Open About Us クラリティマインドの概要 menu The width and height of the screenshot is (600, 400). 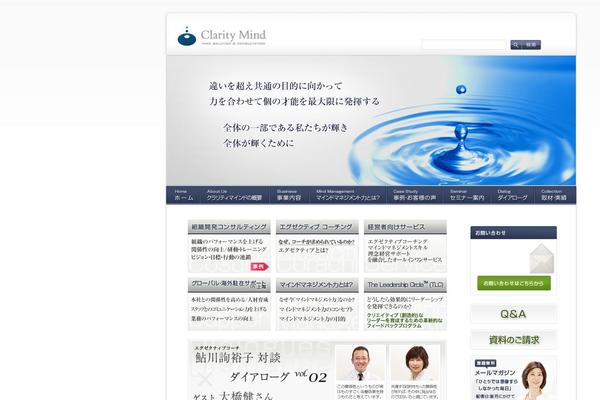tap(235, 195)
